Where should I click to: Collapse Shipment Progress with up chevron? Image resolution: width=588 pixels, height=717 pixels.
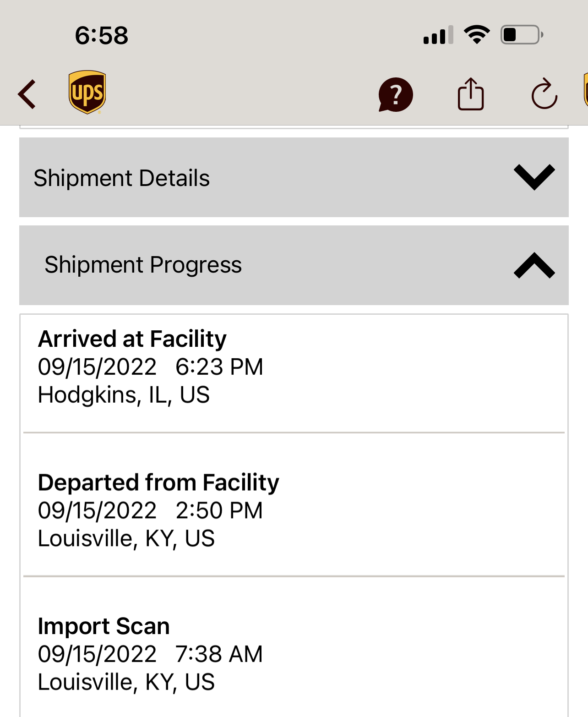pyautogui.click(x=534, y=265)
